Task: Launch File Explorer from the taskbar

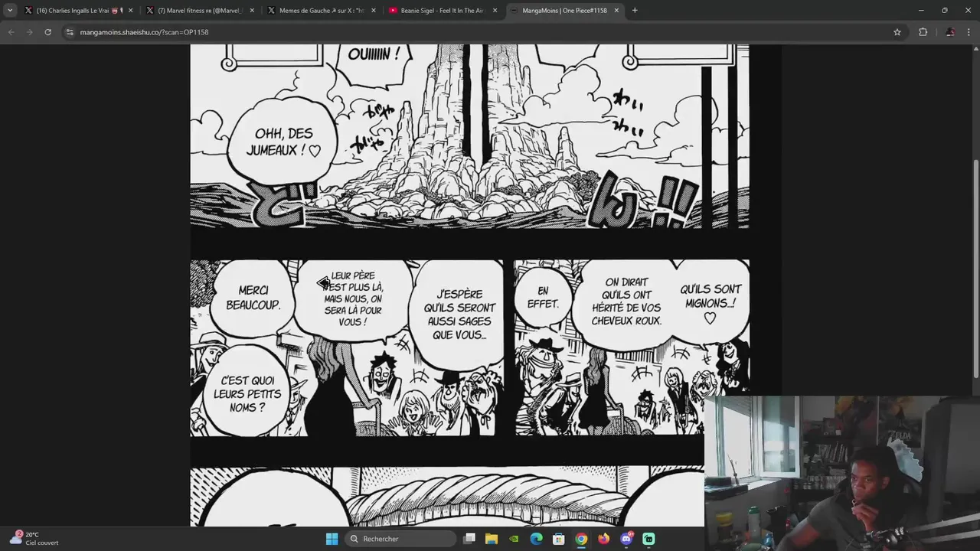Action: (492, 539)
